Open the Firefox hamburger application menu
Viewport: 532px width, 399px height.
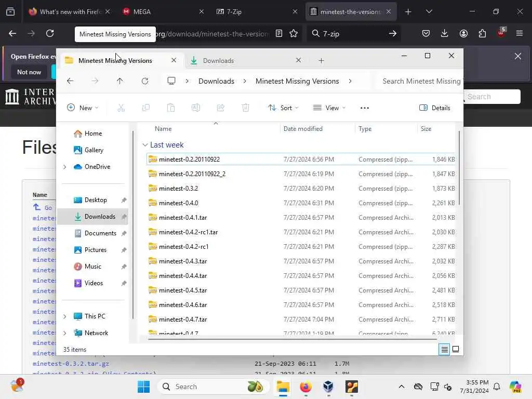[x=519, y=33]
